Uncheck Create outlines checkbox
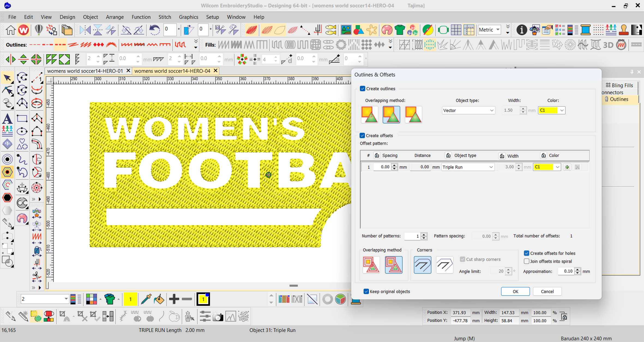Image resolution: width=644 pixels, height=342 pixels. coord(362,89)
